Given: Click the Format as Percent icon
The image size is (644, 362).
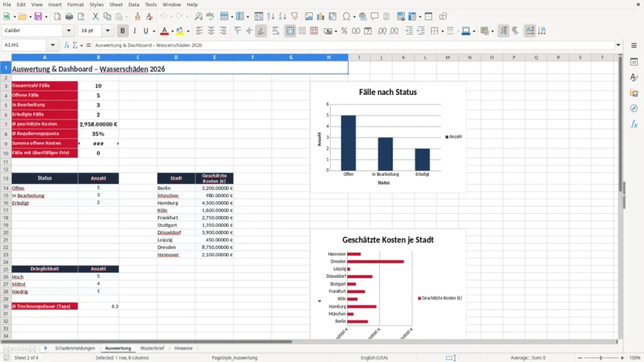Looking at the screenshot, I should pyautogui.click(x=344, y=31).
